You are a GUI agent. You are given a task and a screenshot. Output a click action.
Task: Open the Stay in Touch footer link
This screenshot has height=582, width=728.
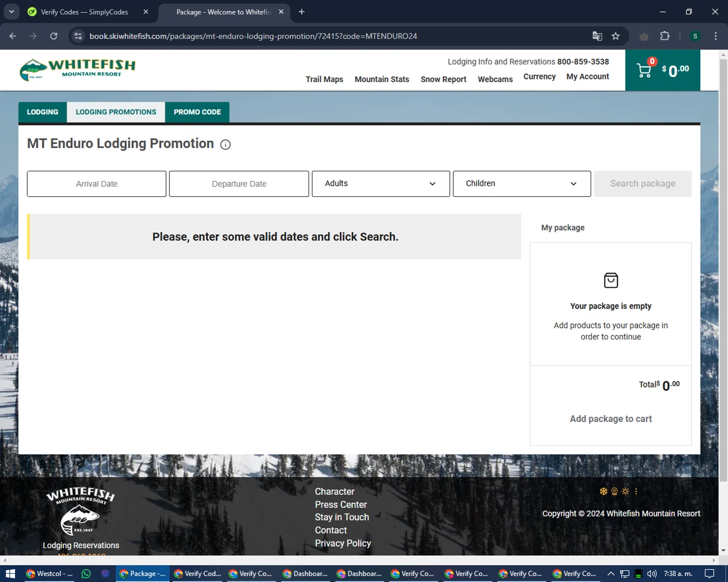342,517
